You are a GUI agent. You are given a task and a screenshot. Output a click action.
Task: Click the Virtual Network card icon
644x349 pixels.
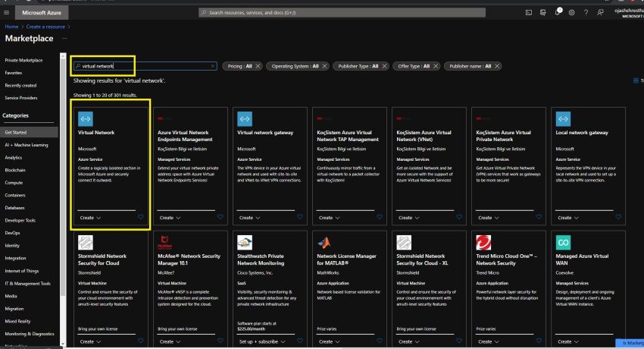click(86, 119)
